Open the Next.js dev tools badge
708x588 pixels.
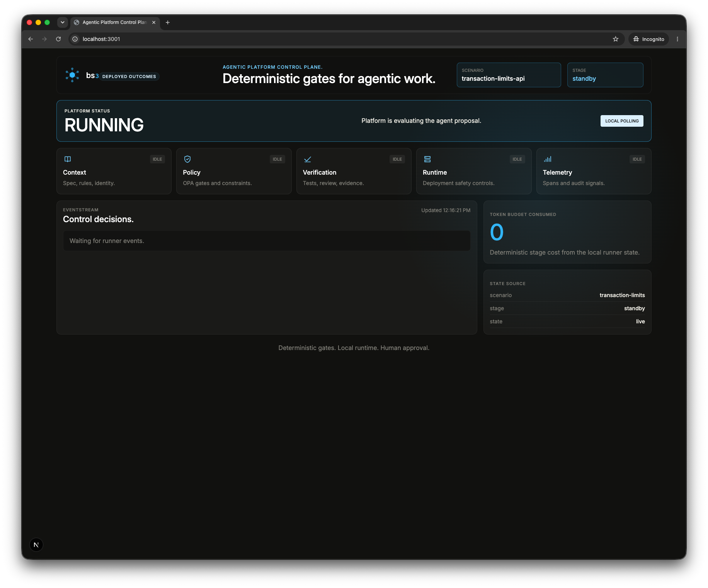[36, 545]
